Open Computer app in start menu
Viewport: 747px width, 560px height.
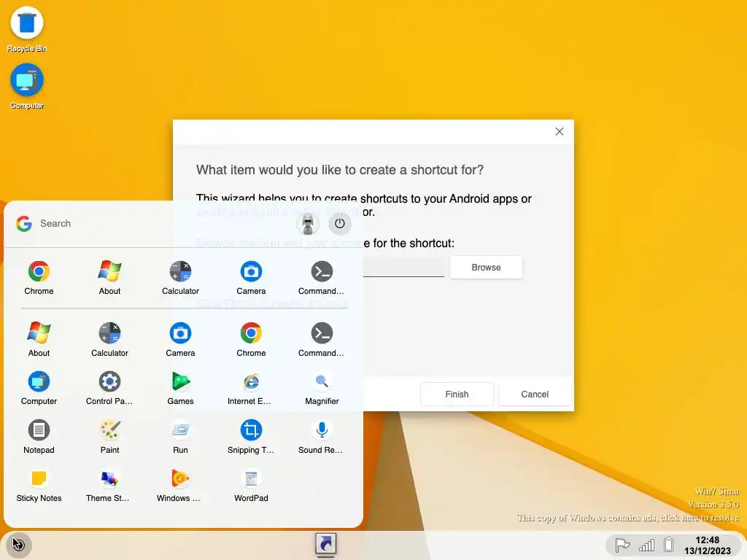tap(39, 388)
